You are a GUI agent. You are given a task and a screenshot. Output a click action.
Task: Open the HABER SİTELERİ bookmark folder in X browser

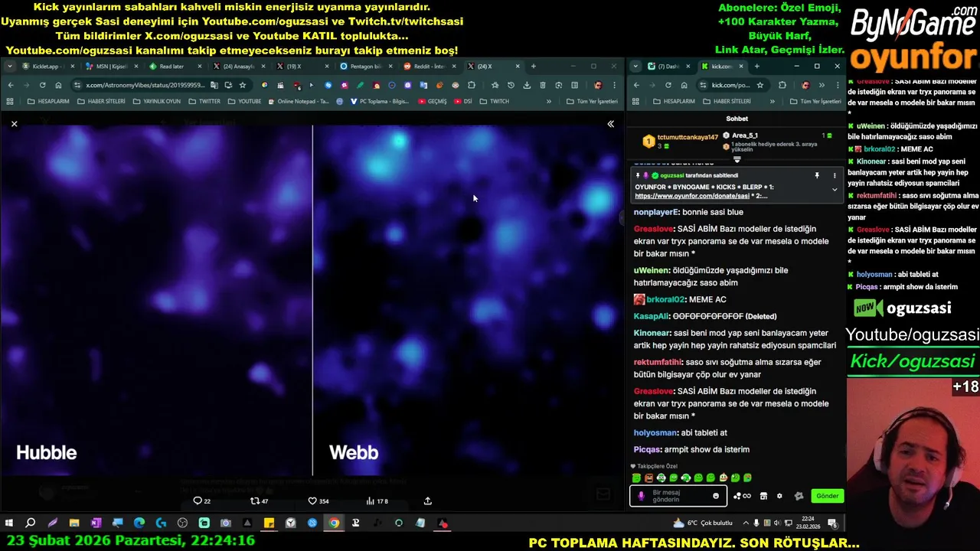pyautogui.click(x=101, y=101)
